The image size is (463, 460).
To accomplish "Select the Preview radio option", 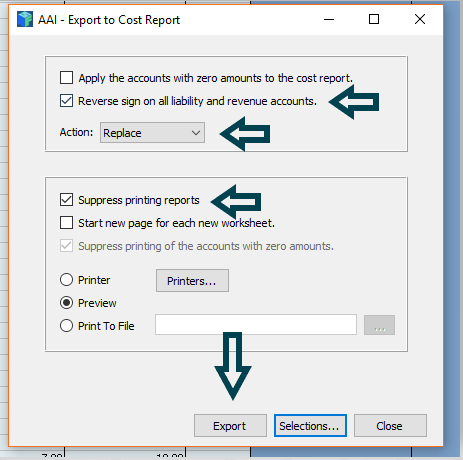I will [x=66, y=303].
